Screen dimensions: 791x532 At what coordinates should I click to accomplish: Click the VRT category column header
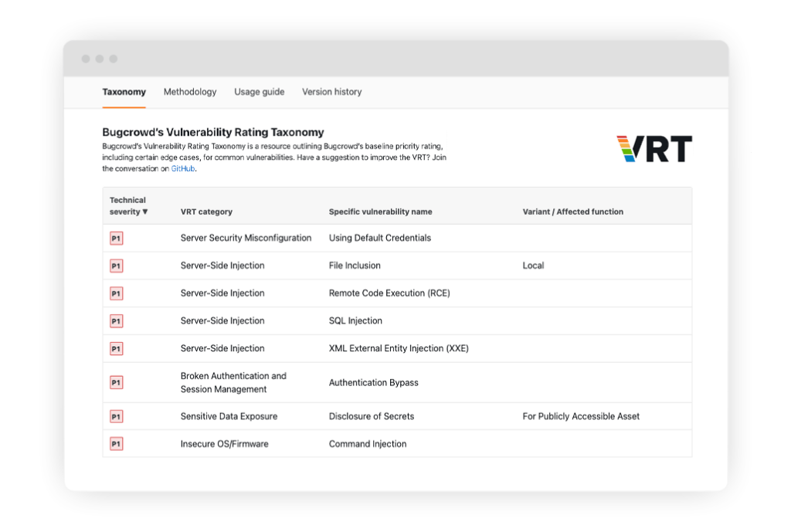point(206,212)
